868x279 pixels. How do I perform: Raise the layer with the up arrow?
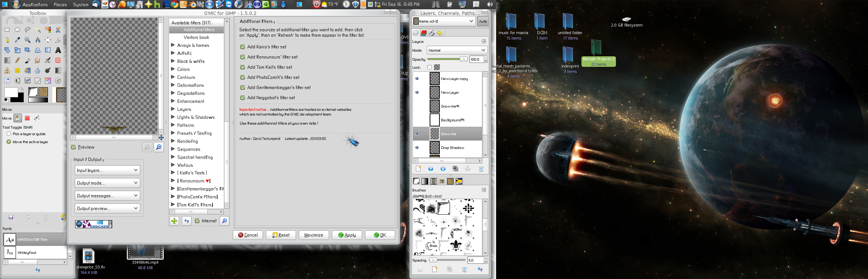(x=431, y=169)
